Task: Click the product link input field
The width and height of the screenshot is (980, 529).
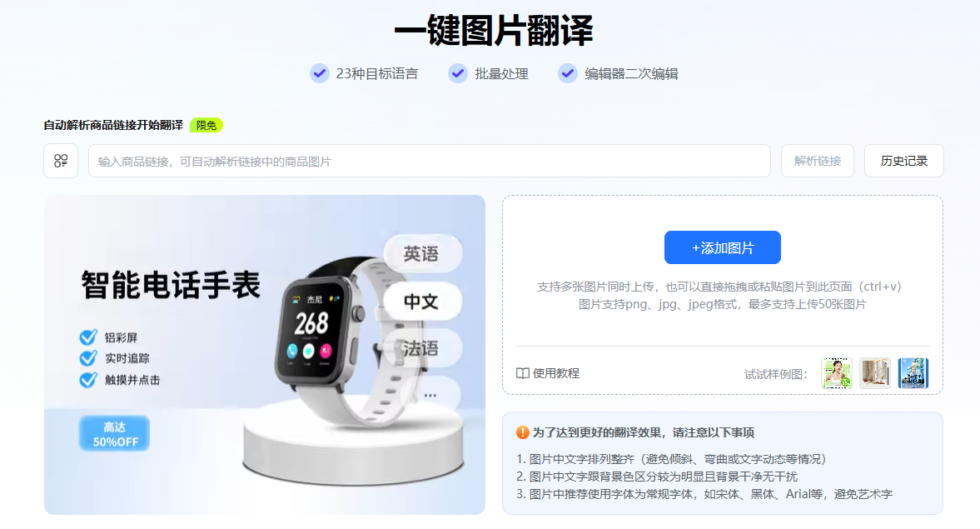Action: [x=430, y=161]
